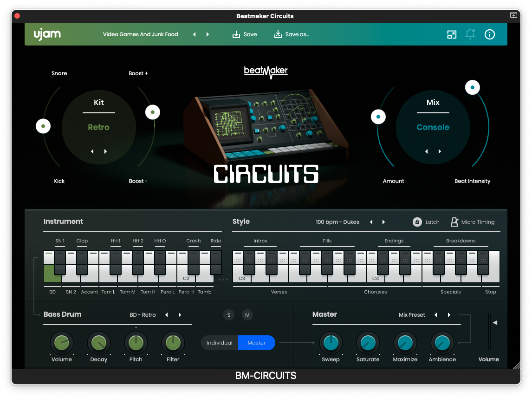The width and height of the screenshot is (532, 398).
Task: Click the master Volume slider
Action: pos(489,332)
